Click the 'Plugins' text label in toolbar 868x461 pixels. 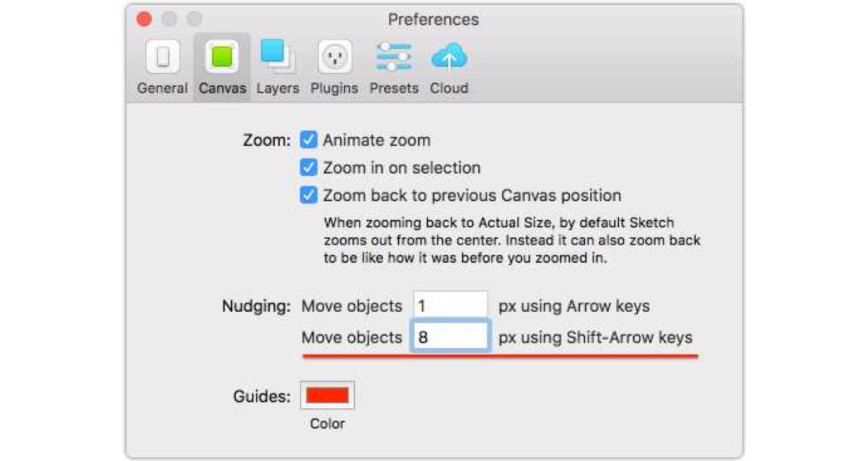tap(334, 88)
